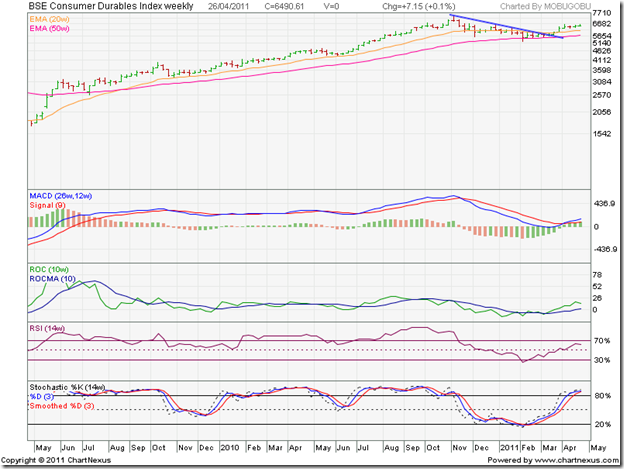The height and width of the screenshot is (469, 624).
Task: Click the 2570 price axis value
Action: (x=602, y=95)
